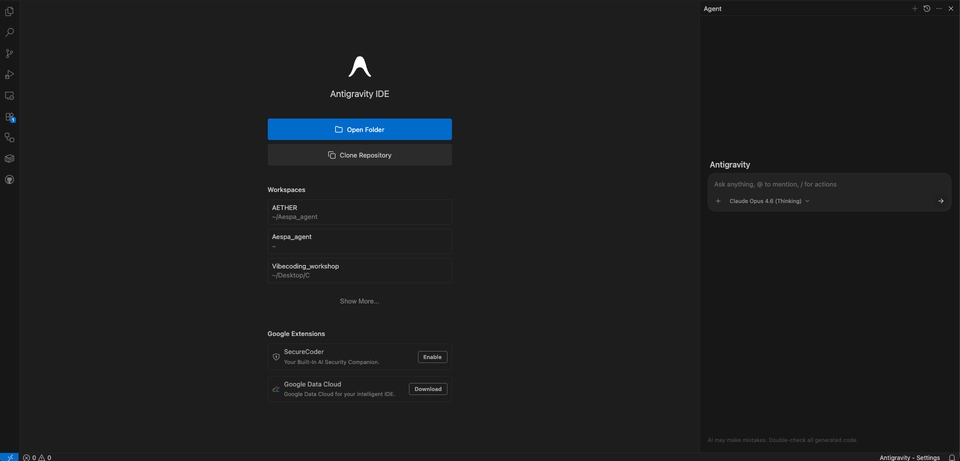The image size is (960, 461).
Task: Open the Aespa_agent workspace
Action: (359, 241)
